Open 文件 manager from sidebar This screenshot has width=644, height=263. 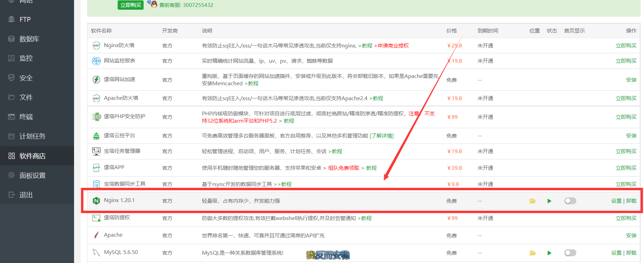tap(26, 97)
